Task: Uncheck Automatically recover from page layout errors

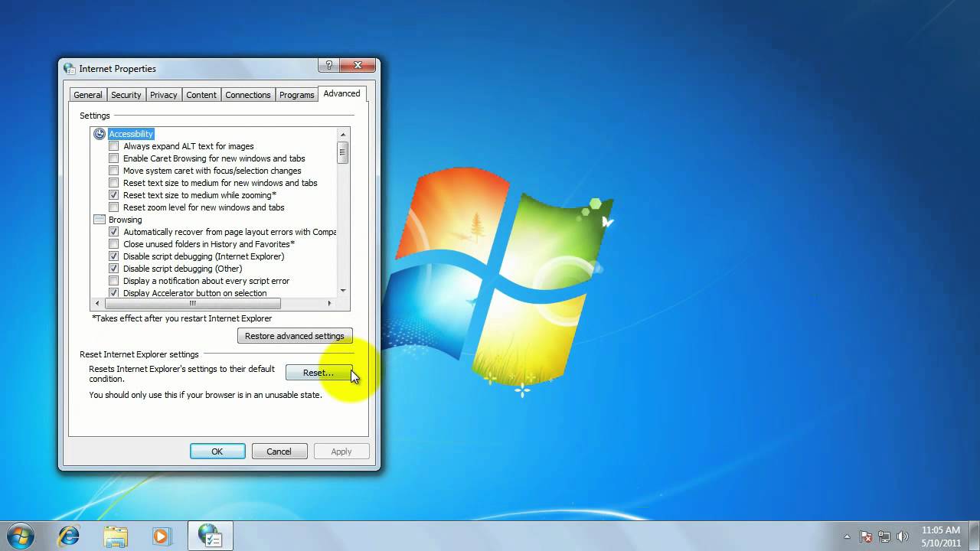Action: coord(114,232)
